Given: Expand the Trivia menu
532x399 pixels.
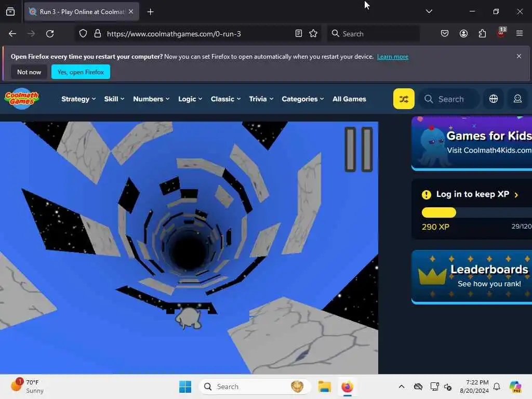Looking at the screenshot, I should [261, 99].
